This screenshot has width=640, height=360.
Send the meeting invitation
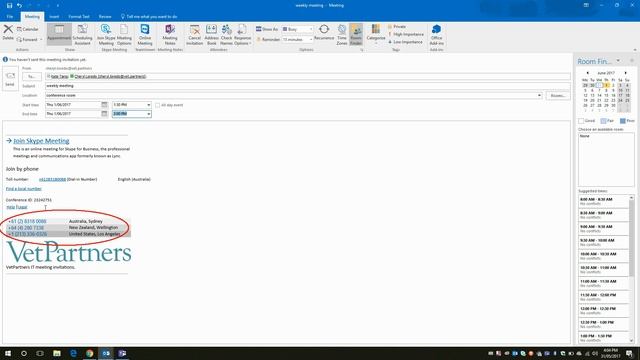[x=10, y=79]
